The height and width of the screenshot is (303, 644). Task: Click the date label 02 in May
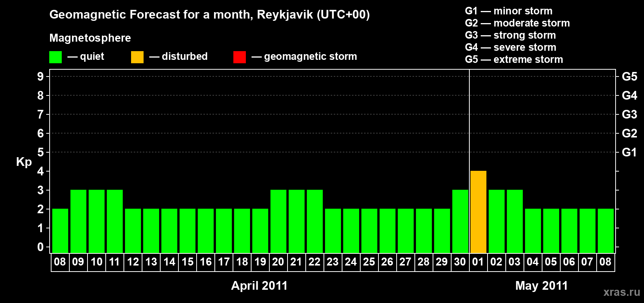(496, 262)
